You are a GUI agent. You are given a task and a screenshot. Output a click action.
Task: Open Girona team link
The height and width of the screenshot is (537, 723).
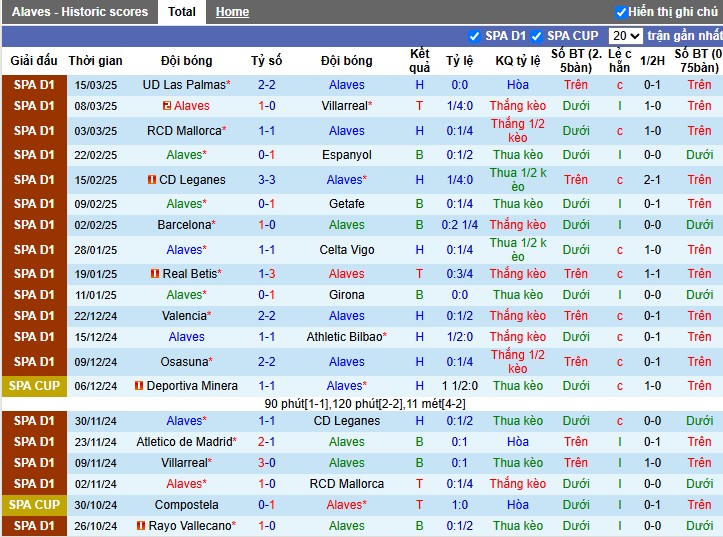347,295
